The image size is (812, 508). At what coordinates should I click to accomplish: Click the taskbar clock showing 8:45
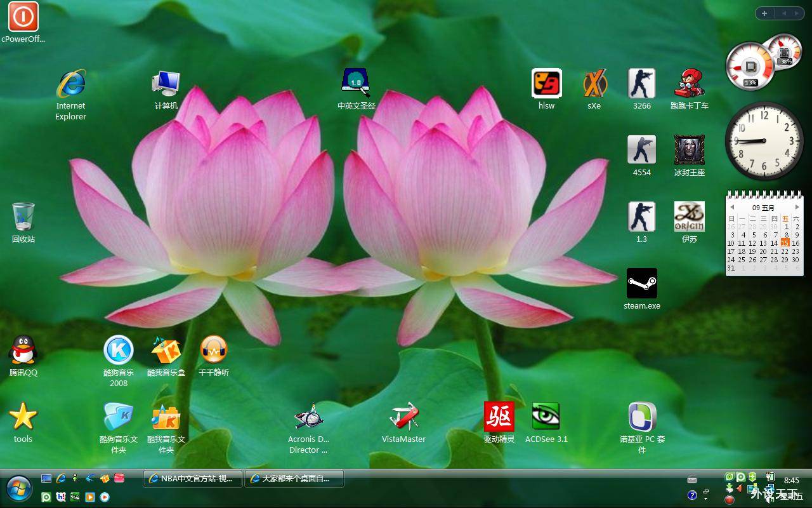792,481
